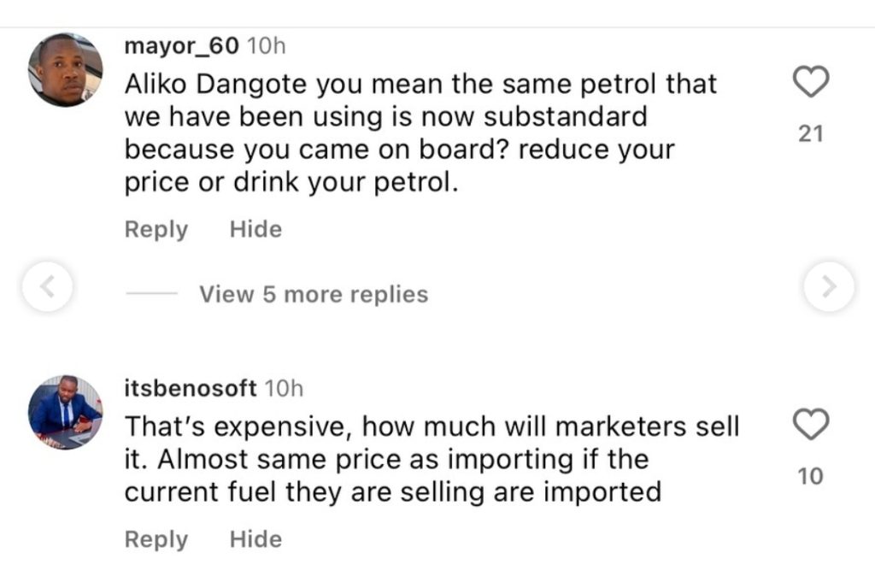Like mayor_60's comment with the heart
Viewport: 875px width, 588px height.
pyautogui.click(x=810, y=82)
